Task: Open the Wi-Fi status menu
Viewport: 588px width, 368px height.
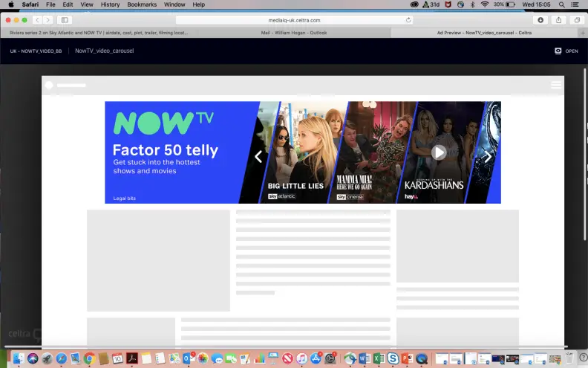Action: [485, 4]
